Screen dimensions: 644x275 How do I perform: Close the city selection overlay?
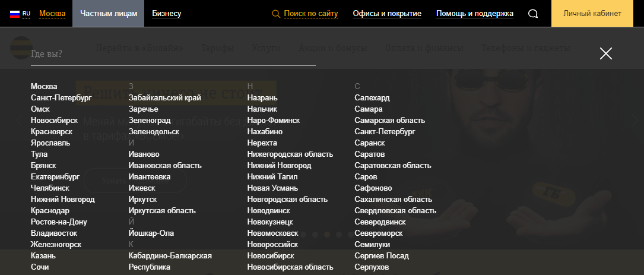(x=606, y=53)
